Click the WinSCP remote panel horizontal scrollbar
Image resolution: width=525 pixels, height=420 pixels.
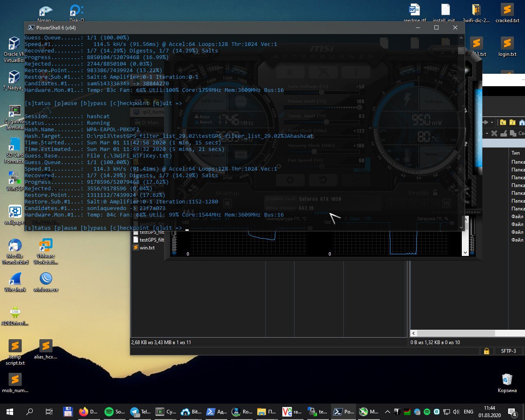(456, 333)
